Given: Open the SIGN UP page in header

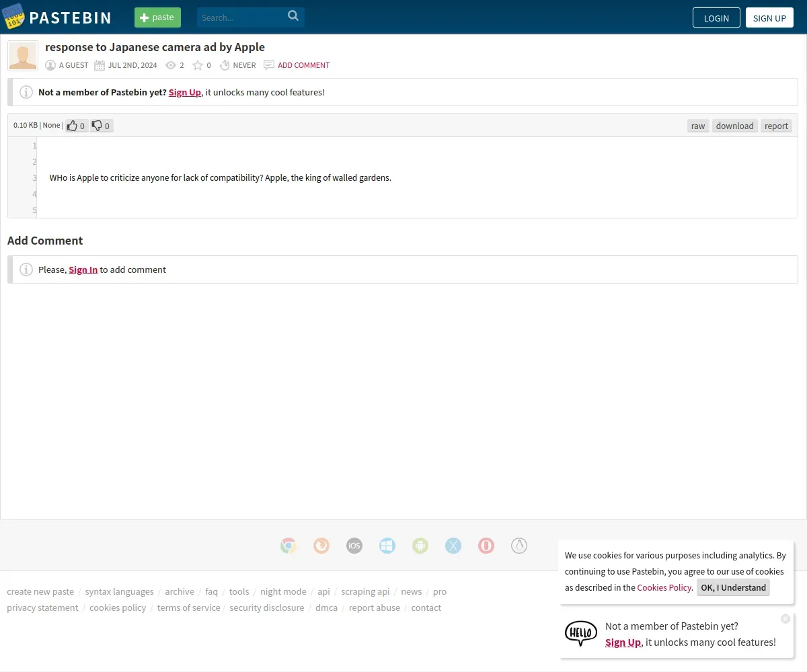Looking at the screenshot, I should [x=769, y=18].
